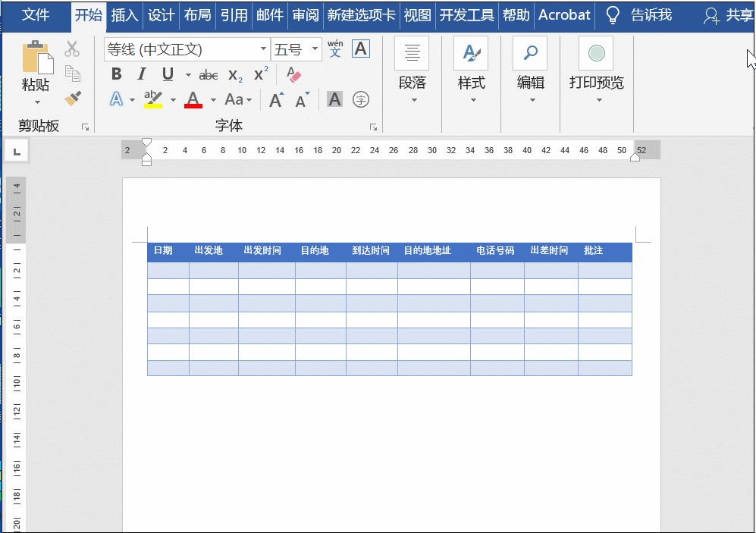The width and height of the screenshot is (756, 533).
Task: Click the 打印预览 button
Action: [x=597, y=71]
